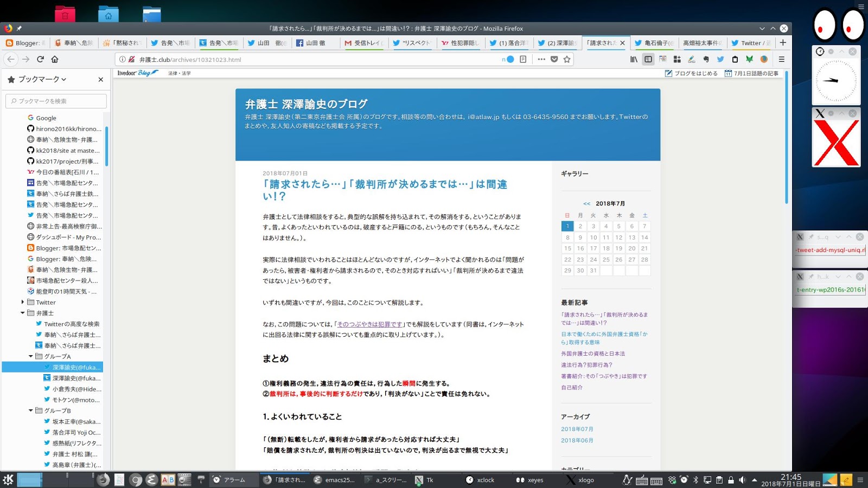Open the page actions three-dot menu

[x=541, y=59]
